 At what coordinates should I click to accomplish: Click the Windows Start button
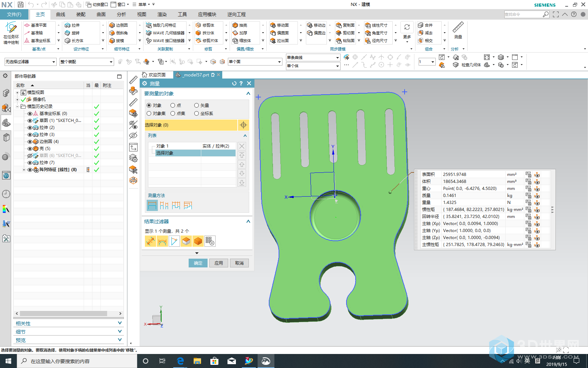[8, 361]
